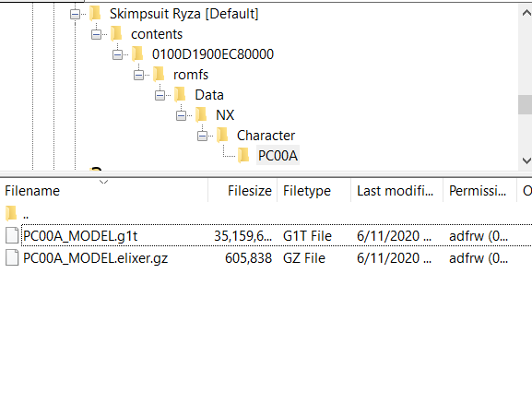This screenshot has width=532, height=404.
Task: Select the Skimpsuit Ryza [Default] tree label
Action: [x=184, y=14]
